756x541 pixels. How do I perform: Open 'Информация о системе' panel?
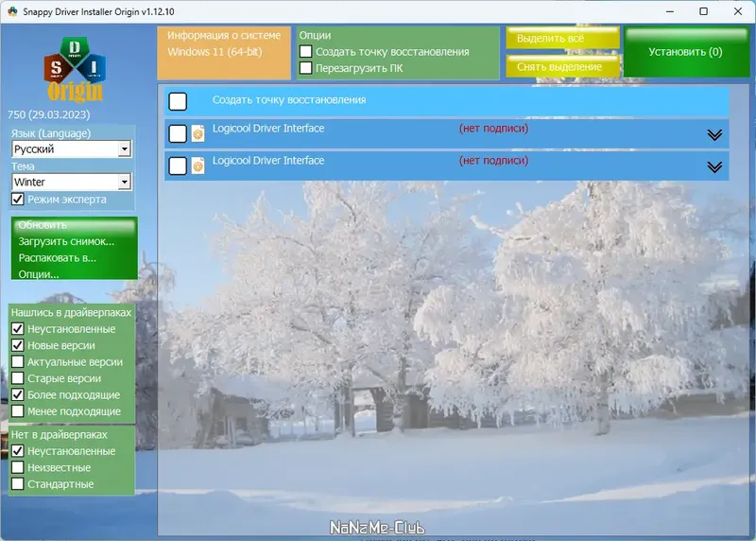point(224,53)
